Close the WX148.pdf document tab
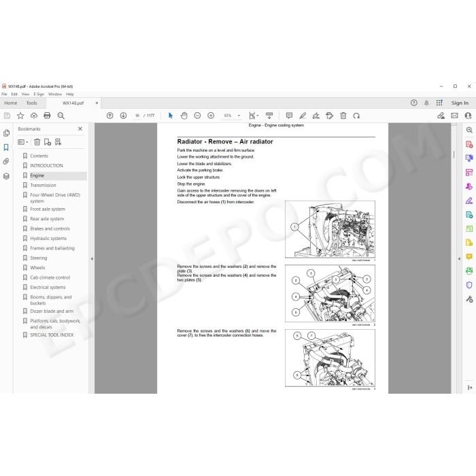The image size is (476, 476). point(97,103)
